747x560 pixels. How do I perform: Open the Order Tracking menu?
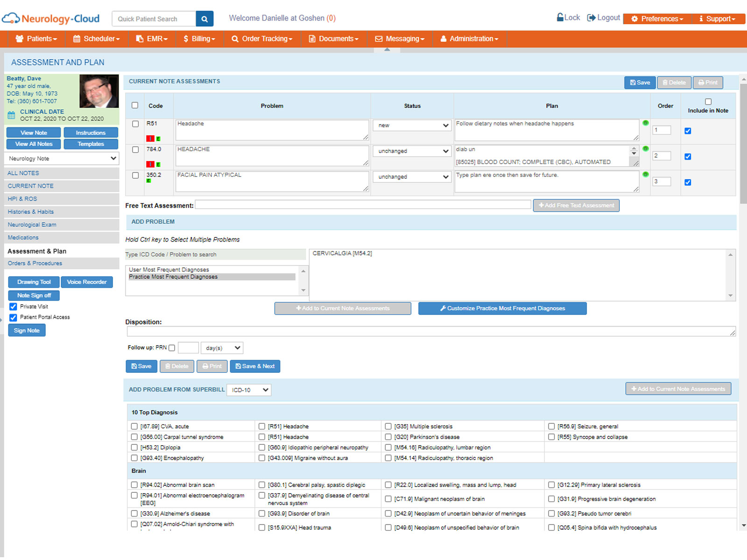click(x=262, y=39)
